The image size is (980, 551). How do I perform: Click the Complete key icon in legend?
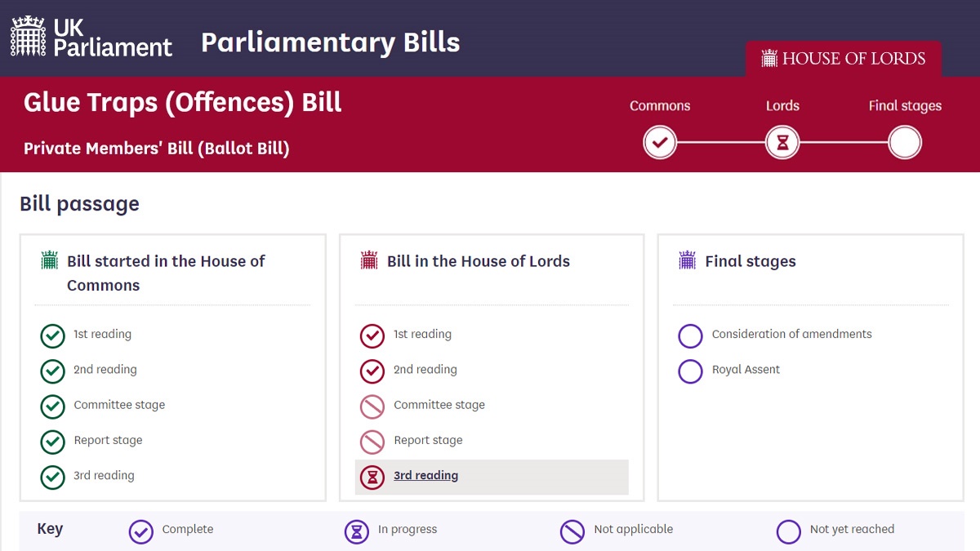(x=141, y=531)
